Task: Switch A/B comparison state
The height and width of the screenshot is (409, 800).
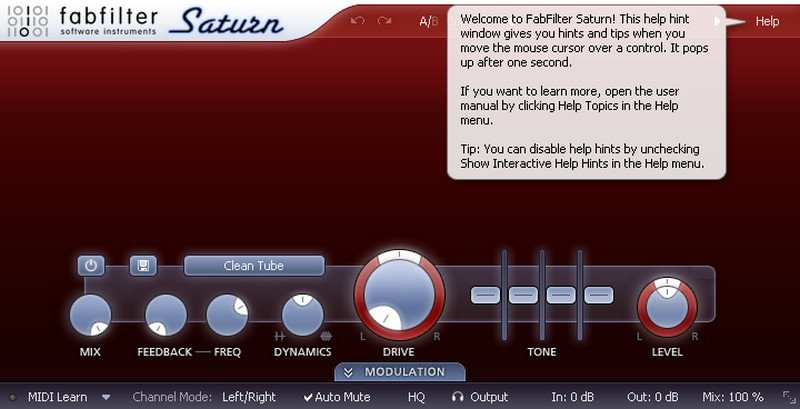Action: click(428, 21)
